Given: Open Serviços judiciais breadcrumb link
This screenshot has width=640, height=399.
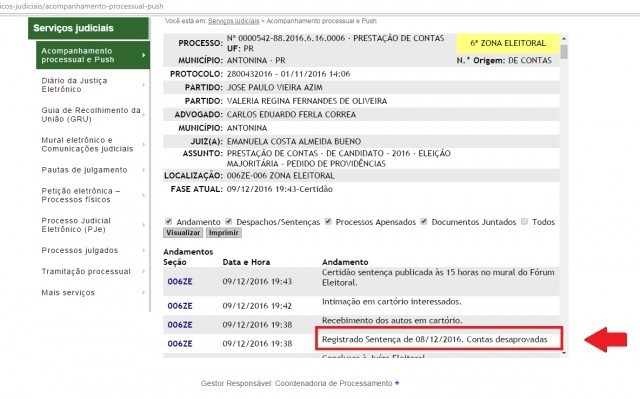Looking at the screenshot, I should 233,21.
